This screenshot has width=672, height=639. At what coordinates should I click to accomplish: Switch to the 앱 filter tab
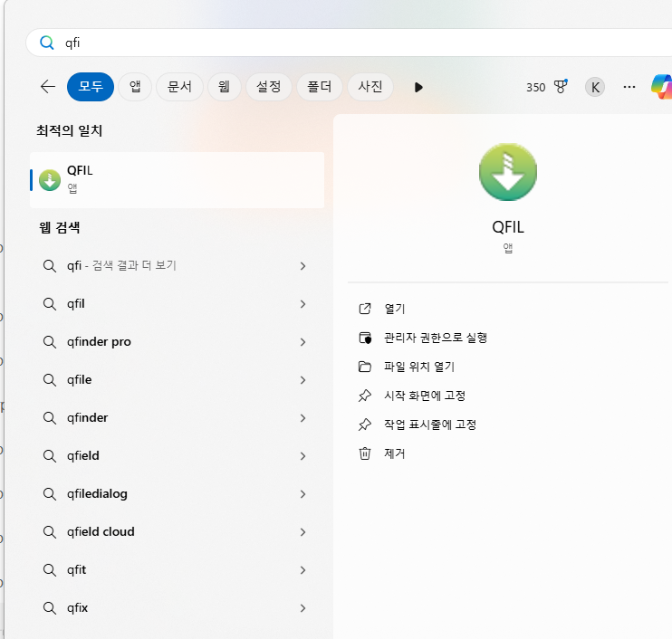135,87
